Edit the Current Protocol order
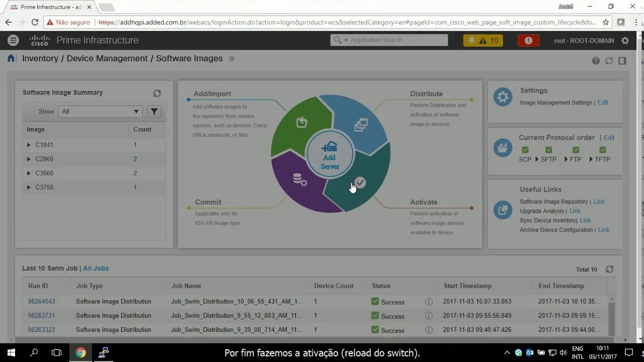The width and height of the screenshot is (644, 362). (x=609, y=138)
